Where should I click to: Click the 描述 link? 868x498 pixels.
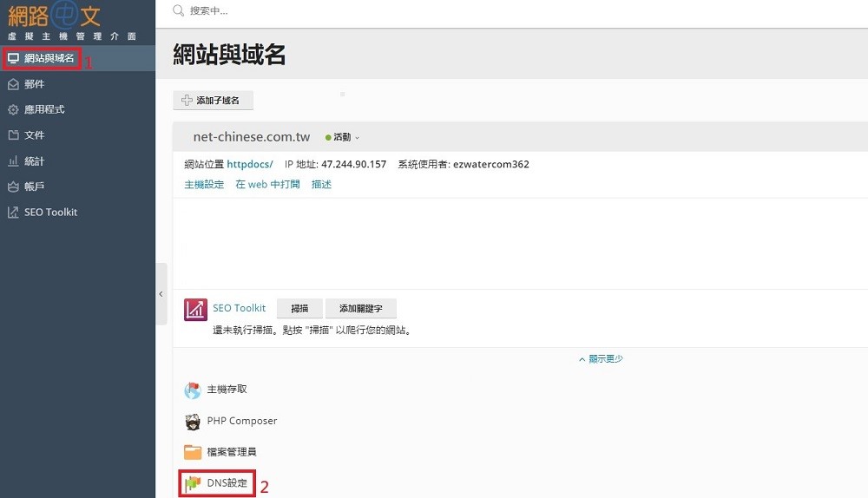click(x=321, y=184)
